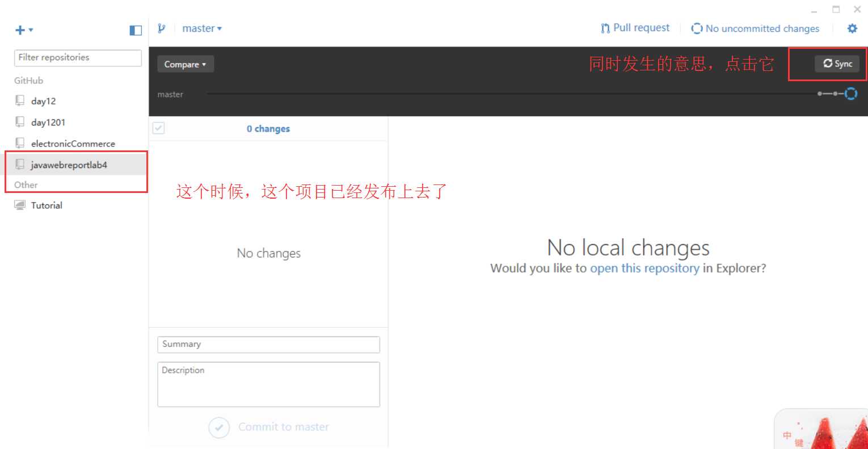
Task: Click Pull request
Action: point(635,28)
